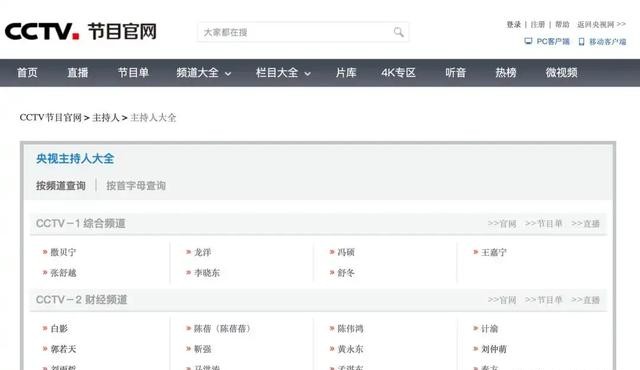Image resolution: width=640 pixels, height=370 pixels.
Task: Click the 移动客户端 link text
Action: (607, 42)
